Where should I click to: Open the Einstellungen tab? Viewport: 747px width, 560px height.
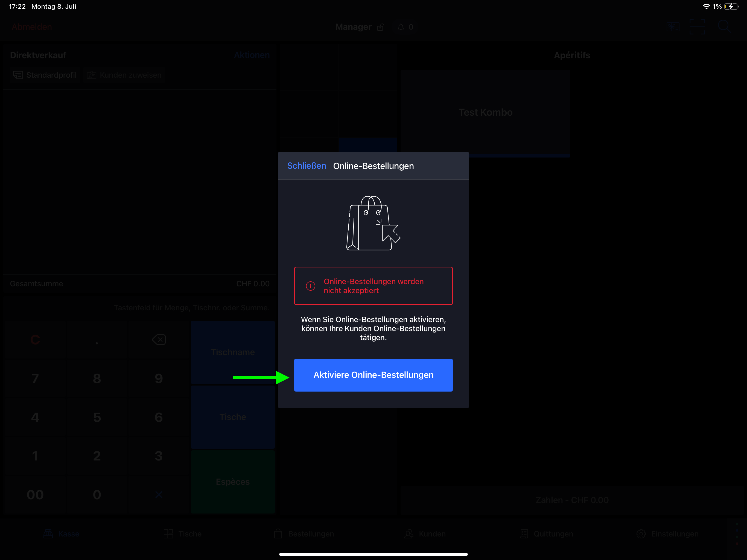pos(667,534)
